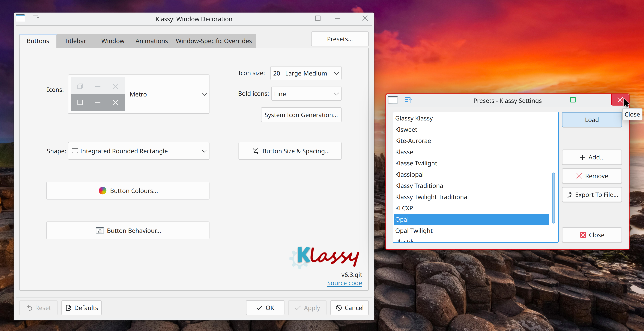Open Button Size & Spacing dialog

[x=290, y=151]
